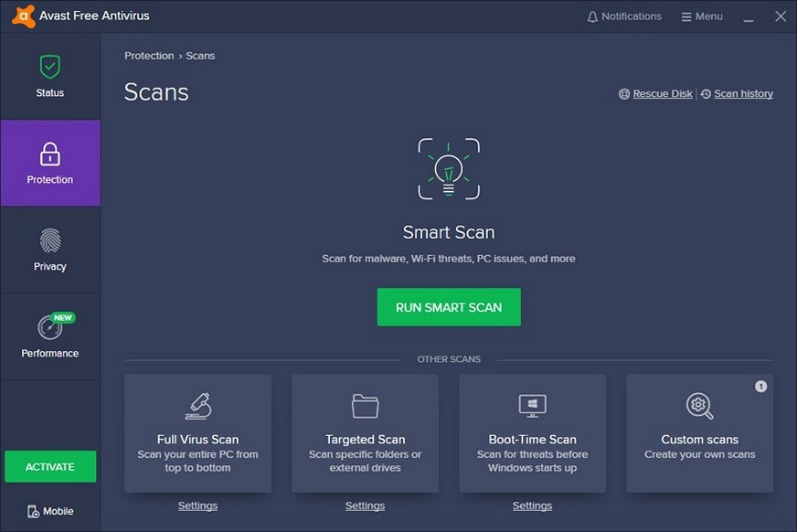Click the OTHER SCANS section label

[x=449, y=359]
